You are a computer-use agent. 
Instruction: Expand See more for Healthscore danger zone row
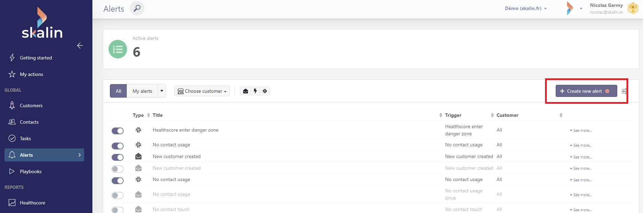(581, 131)
